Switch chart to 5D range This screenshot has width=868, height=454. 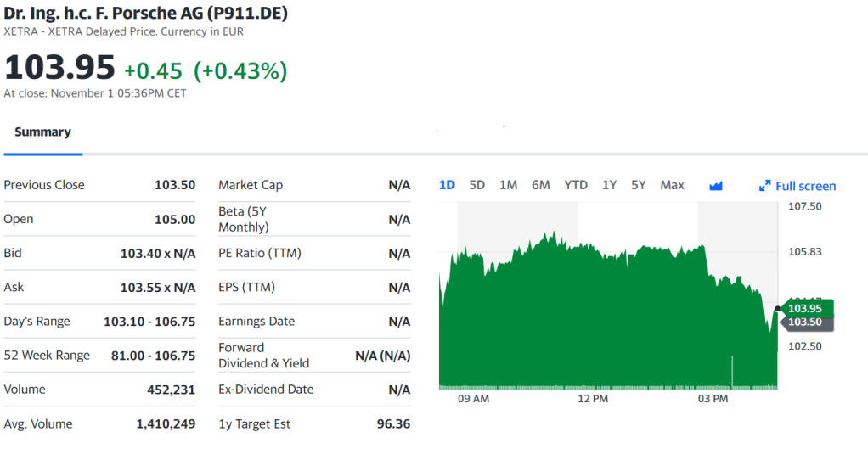[477, 185]
